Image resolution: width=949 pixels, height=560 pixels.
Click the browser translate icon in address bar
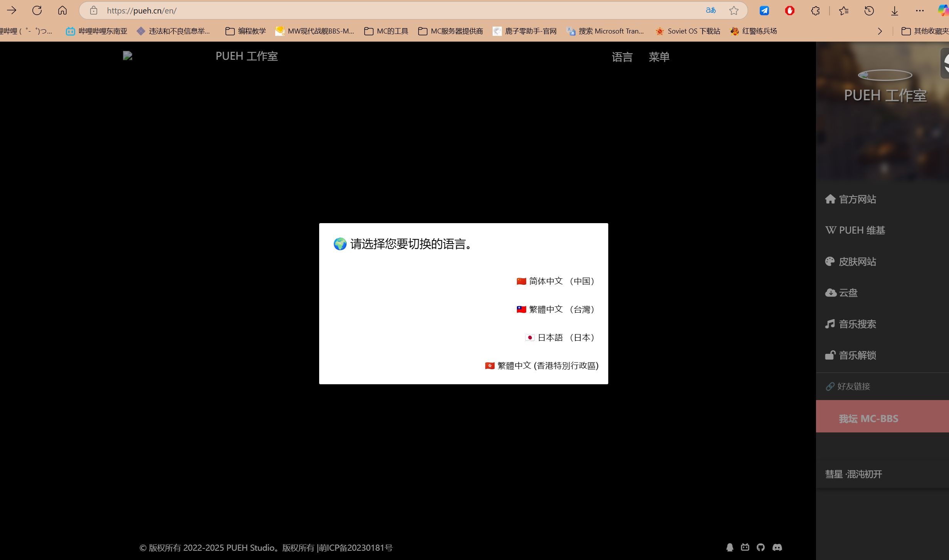pyautogui.click(x=710, y=10)
